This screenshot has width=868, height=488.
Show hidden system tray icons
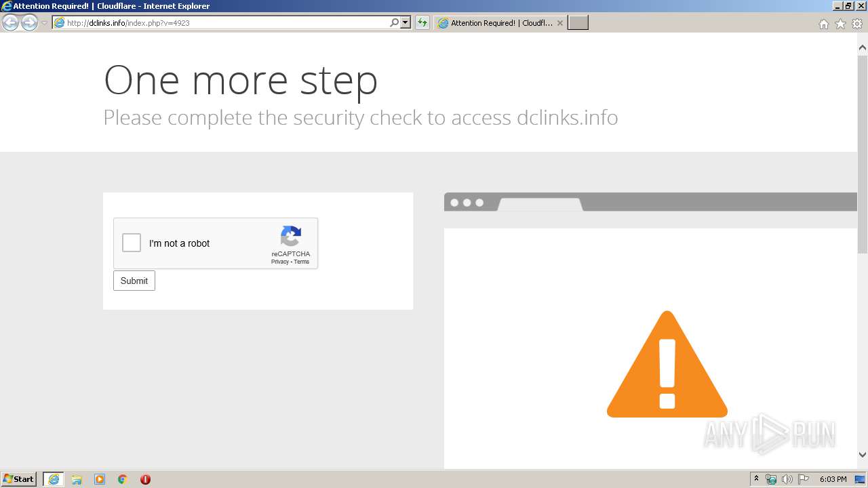click(x=757, y=479)
